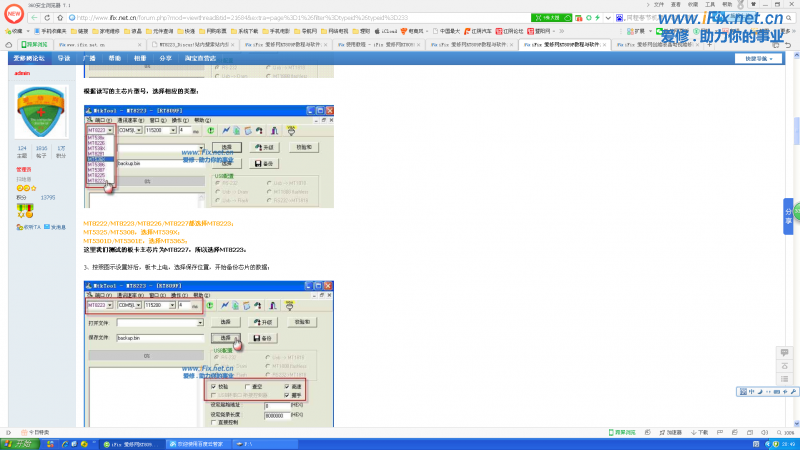Select the 淘宝直营店 navigation item
Viewport: 800px width, 450px height.
tap(200, 59)
